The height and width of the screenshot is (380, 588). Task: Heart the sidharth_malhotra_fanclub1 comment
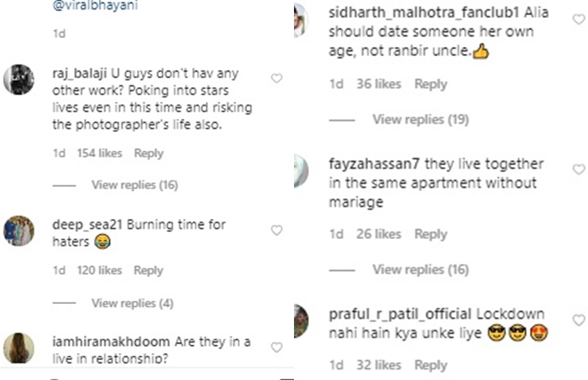(x=578, y=19)
